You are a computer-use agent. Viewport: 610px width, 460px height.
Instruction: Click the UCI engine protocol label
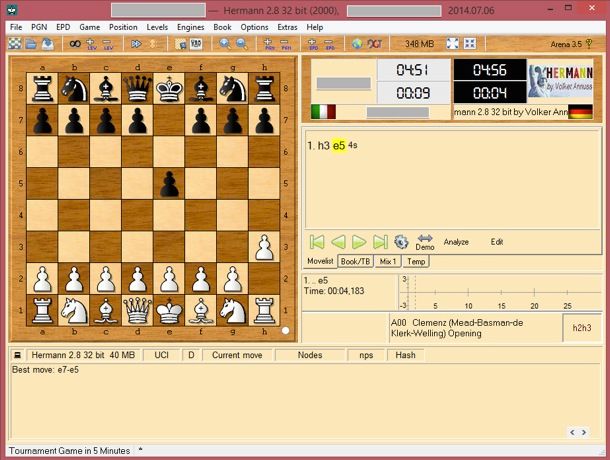coord(161,355)
